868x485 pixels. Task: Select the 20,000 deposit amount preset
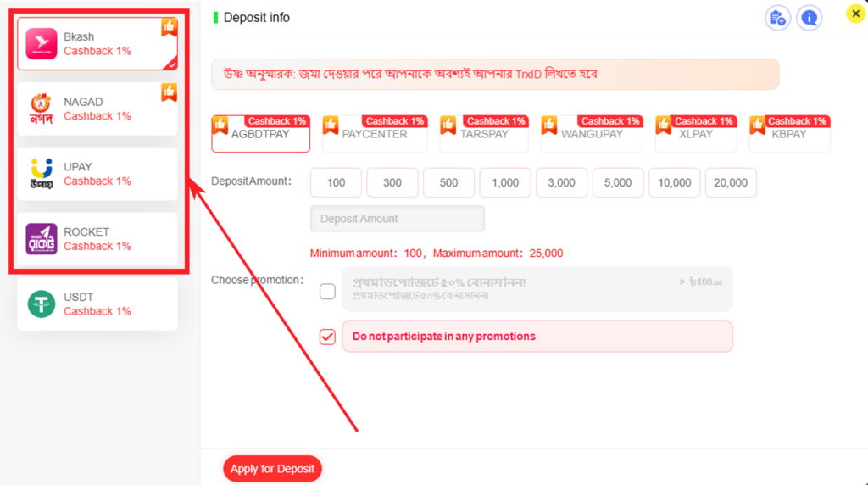(x=731, y=182)
